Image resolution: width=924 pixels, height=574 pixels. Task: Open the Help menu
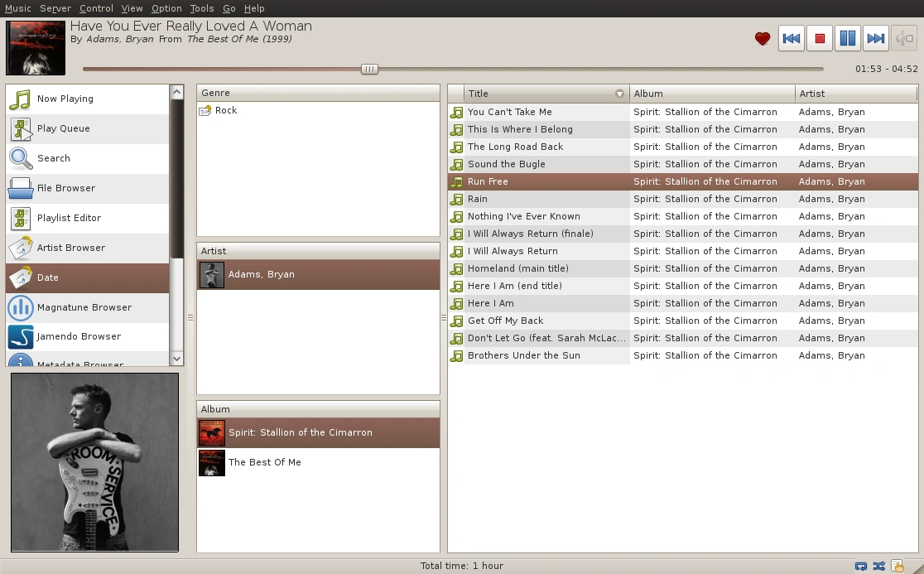pyautogui.click(x=254, y=8)
